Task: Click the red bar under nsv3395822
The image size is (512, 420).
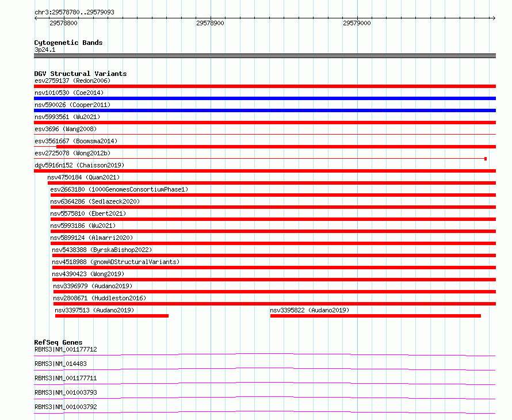Action: click(376, 316)
